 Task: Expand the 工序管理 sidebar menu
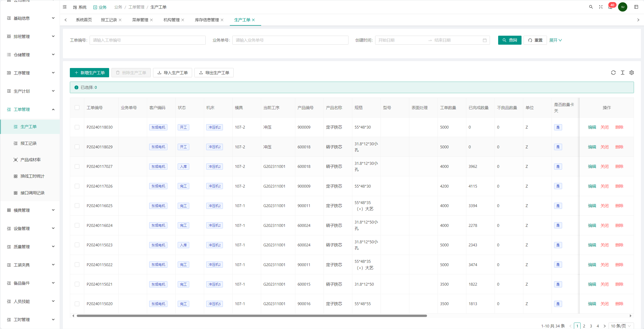30,73
